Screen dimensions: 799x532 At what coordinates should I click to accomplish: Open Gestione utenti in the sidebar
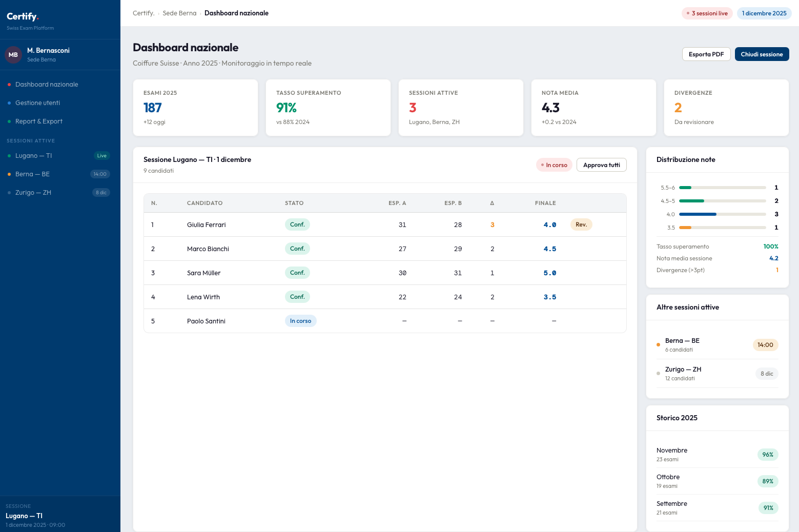37,103
